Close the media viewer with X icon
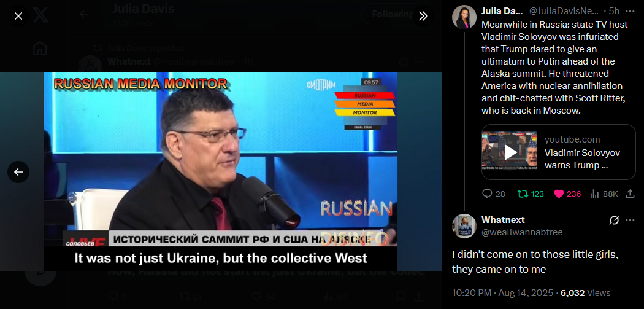 click(18, 16)
